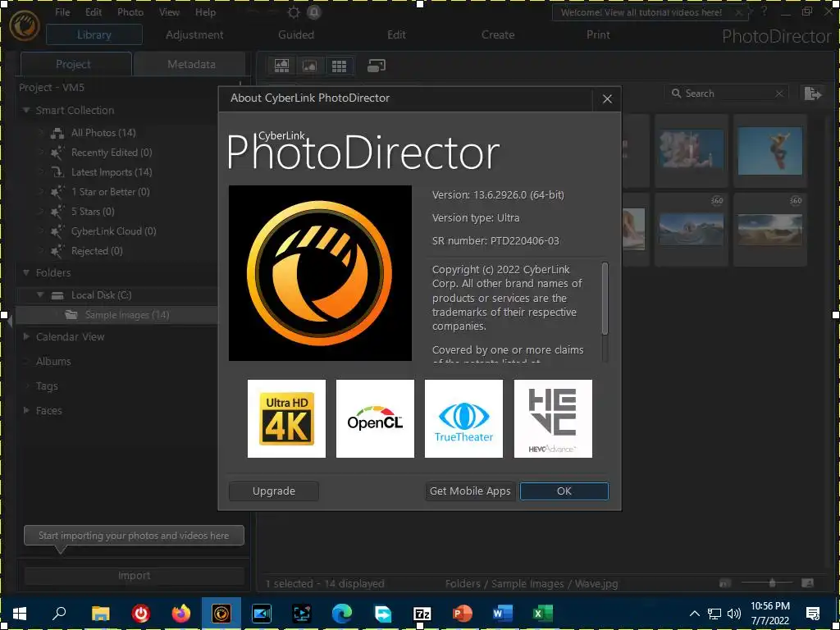Click the PhotoDirector app logo top-left
Image resolution: width=840 pixels, height=630 pixels.
[x=24, y=25]
